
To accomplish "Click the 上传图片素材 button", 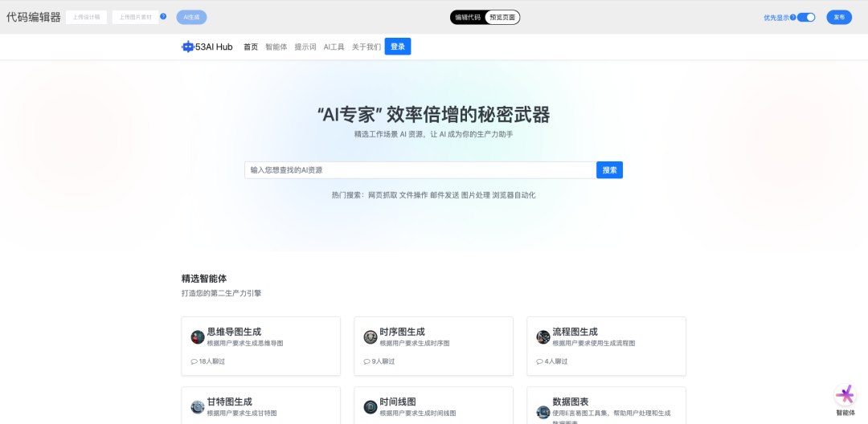I will [x=135, y=17].
